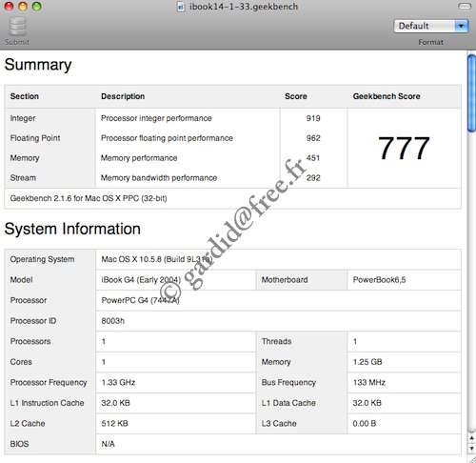
Task: Click the iBook G4 (Early 2004) value
Action: [141, 280]
